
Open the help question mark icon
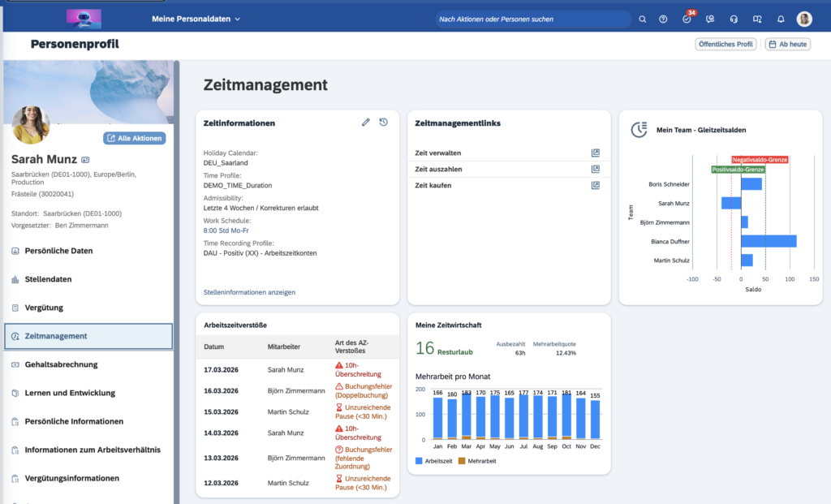point(664,19)
